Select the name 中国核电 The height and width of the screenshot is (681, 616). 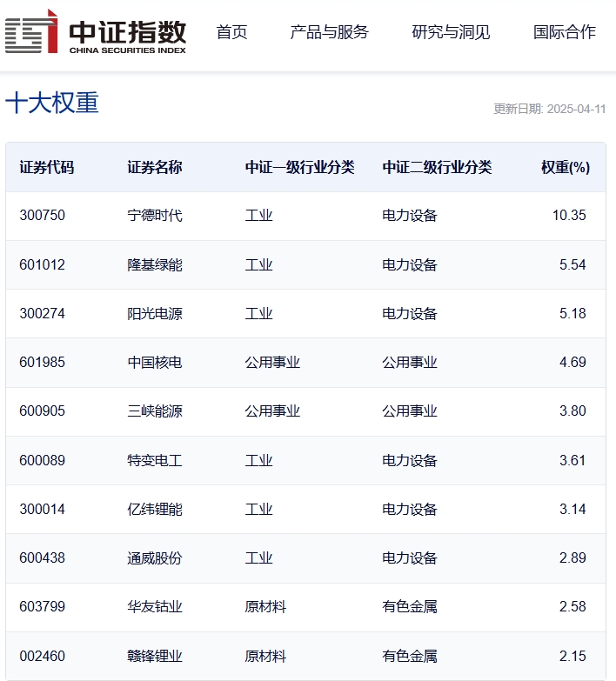pos(155,362)
